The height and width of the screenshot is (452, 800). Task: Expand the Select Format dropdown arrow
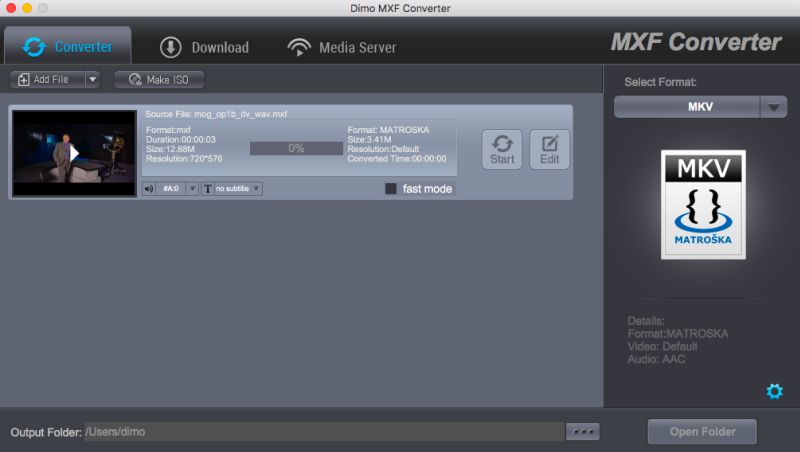[x=773, y=107]
